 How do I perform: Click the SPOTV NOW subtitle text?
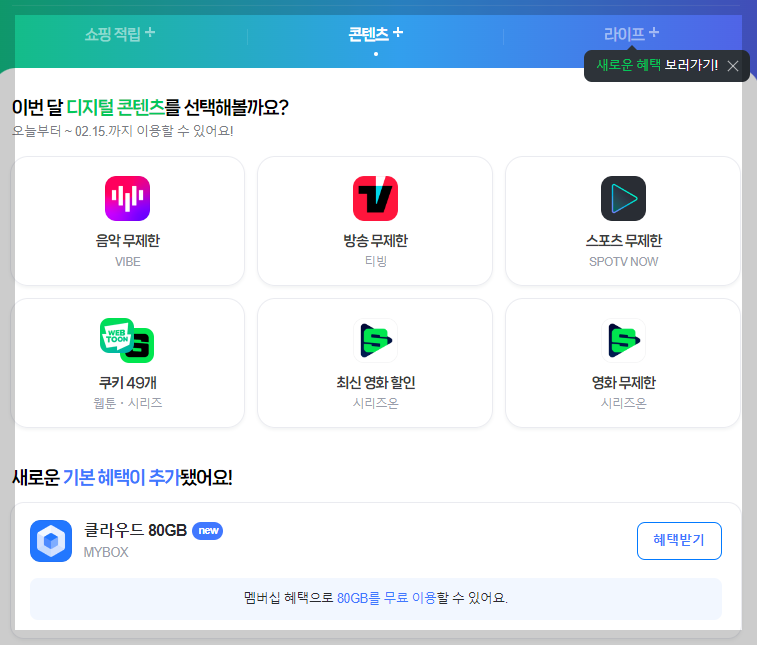click(x=623, y=262)
